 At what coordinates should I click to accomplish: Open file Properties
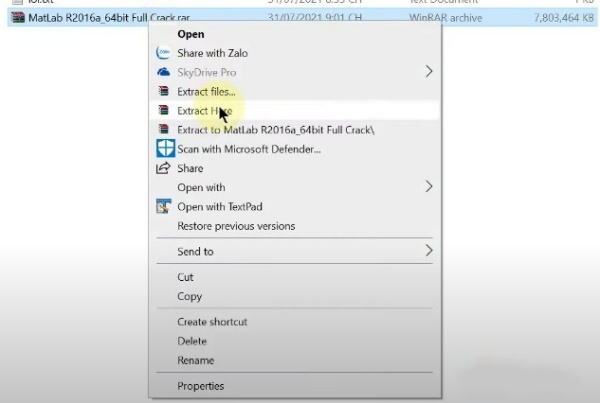(201, 386)
